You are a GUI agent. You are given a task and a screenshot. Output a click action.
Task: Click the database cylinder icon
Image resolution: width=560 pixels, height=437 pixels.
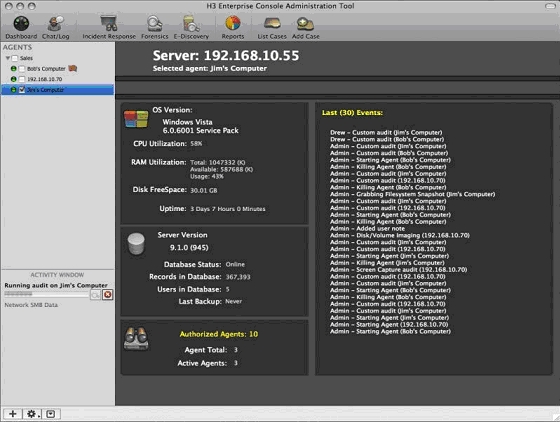pos(136,244)
